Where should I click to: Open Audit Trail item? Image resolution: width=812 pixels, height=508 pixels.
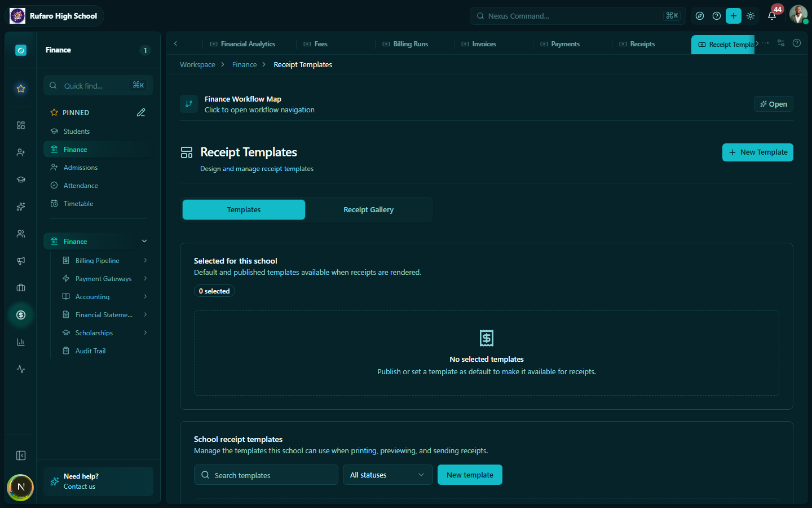pos(90,351)
